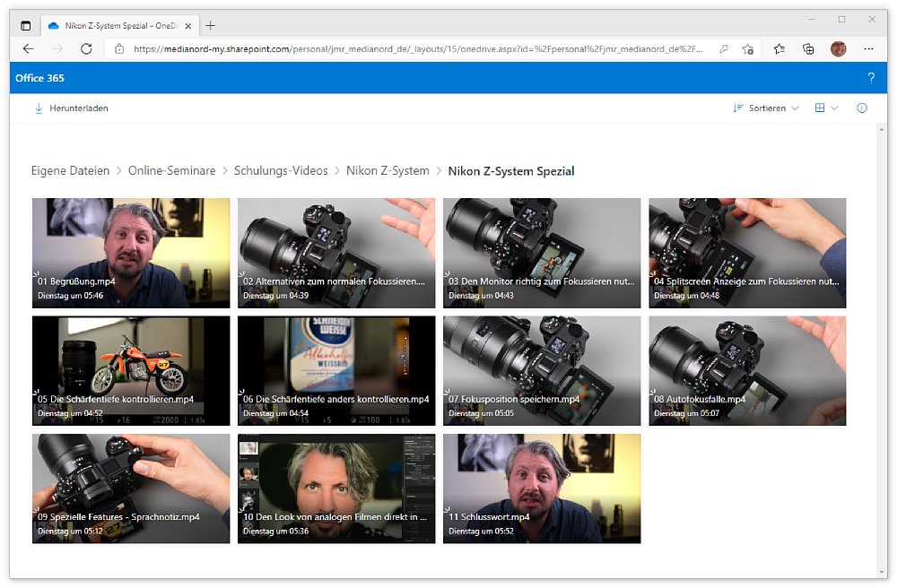Open video 11 Schlusswort.mp4
The width and height of the screenshot is (897, 588).
coord(542,489)
